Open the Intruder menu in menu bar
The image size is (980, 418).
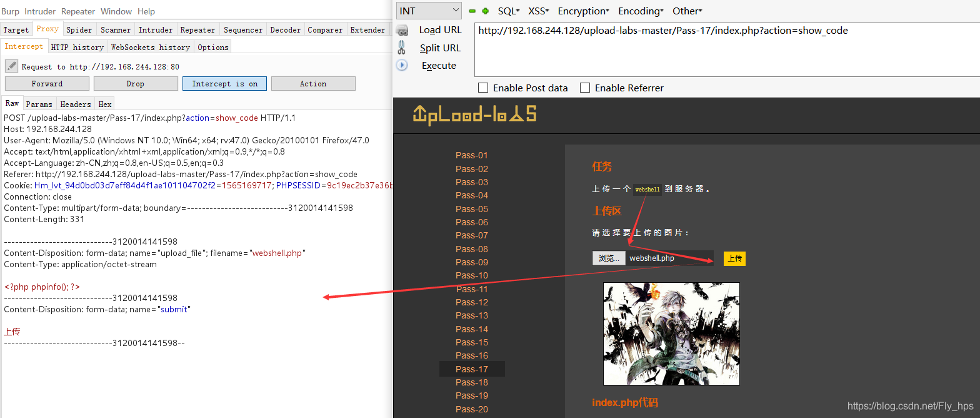click(40, 11)
